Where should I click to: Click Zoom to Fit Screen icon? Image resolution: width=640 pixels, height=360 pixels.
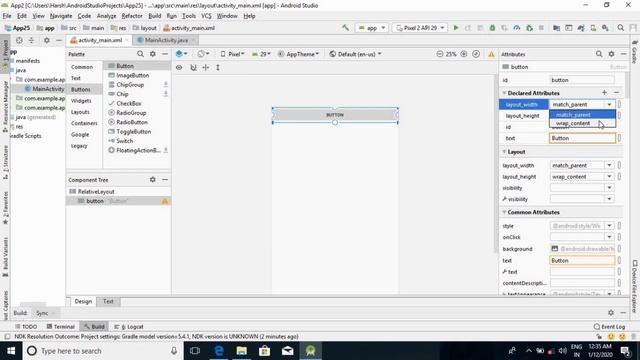coord(476,54)
